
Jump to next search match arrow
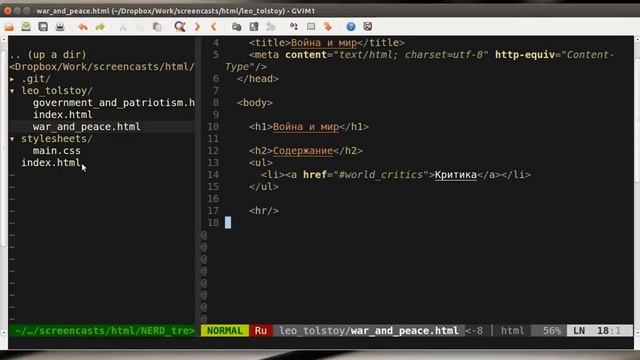tap(197, 27)
